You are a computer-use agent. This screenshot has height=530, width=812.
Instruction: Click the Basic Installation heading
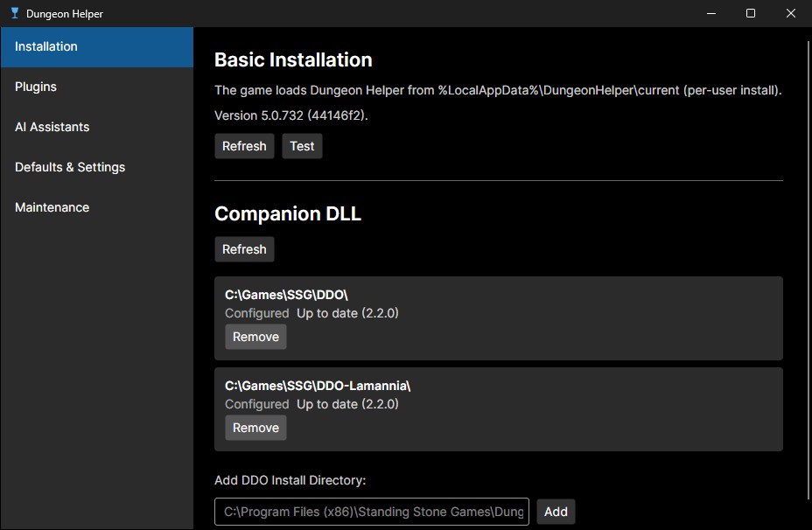[293, 60]
